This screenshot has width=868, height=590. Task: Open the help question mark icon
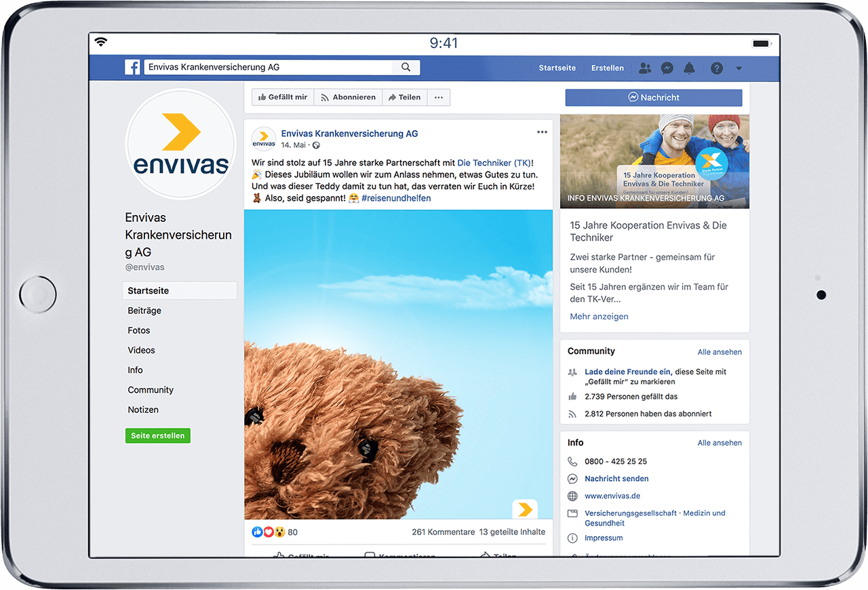717,68
